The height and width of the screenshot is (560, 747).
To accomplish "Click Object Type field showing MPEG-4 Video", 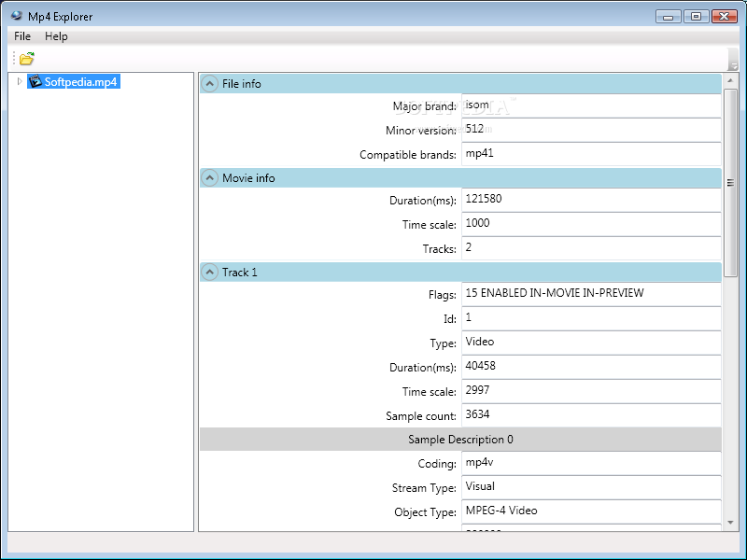I will tap(591, 511).
